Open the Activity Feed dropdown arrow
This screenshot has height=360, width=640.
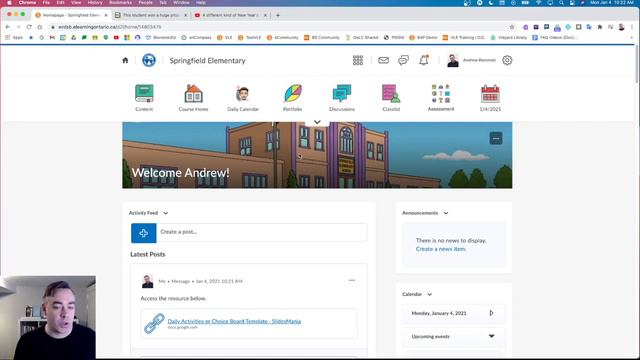(x=165, y=213)
